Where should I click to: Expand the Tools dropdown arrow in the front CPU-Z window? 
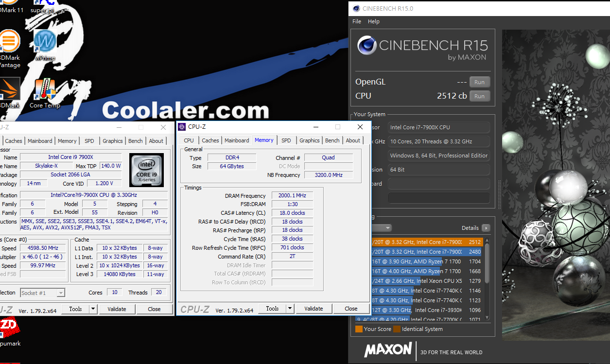pyautogui.click(x=290, y=309)
